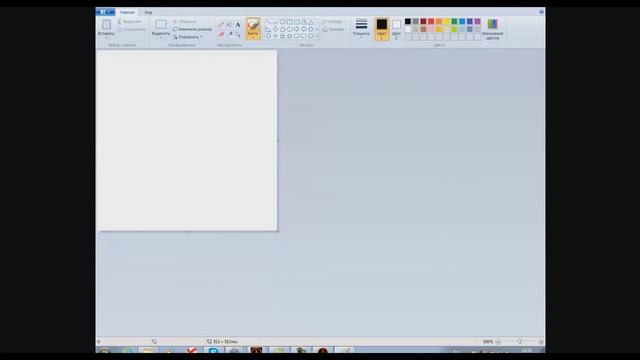
Task: Switch to the Главная (Home) ribbon tab
Action: (127, 12)
